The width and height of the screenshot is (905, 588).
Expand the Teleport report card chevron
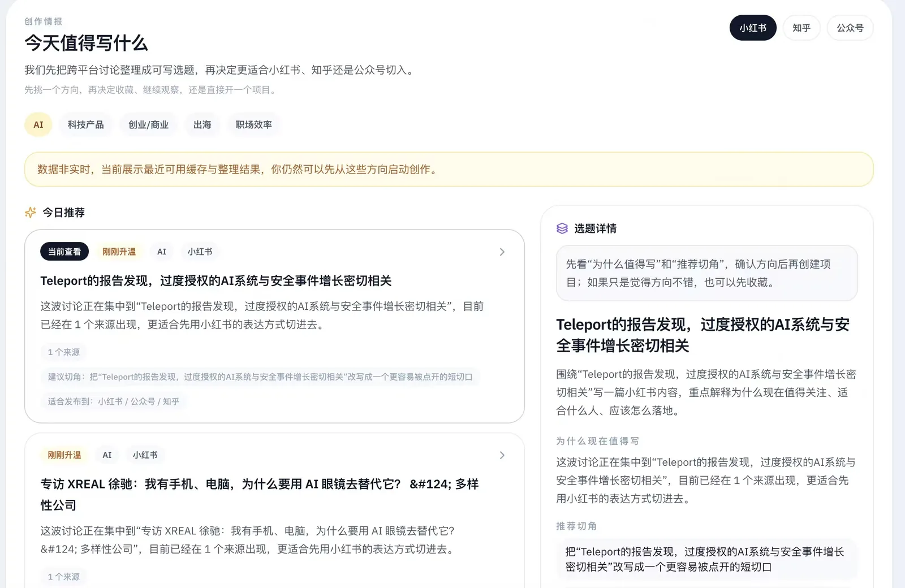click(502, 252)
